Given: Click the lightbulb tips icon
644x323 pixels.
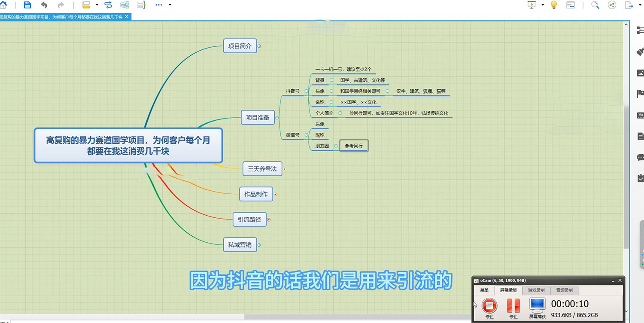Looking at the screenshot, I should pyautogui.click(x=553, y=5).
